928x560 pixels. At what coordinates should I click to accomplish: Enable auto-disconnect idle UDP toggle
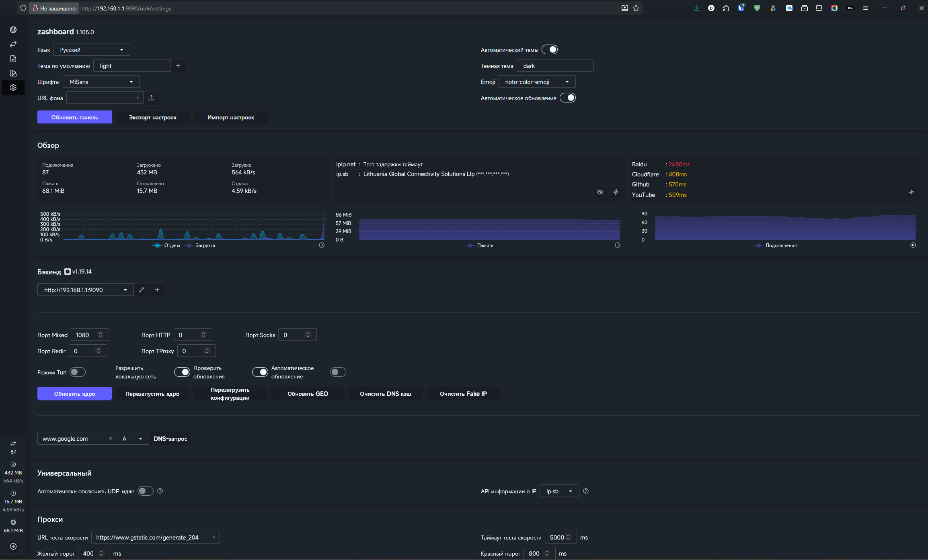(146, 491)
